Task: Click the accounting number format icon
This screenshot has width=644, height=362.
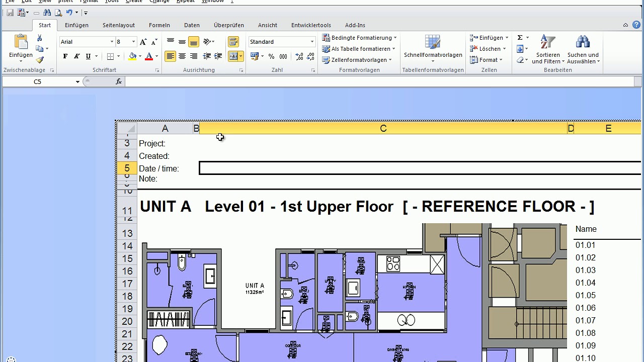Action: [255, 56]
